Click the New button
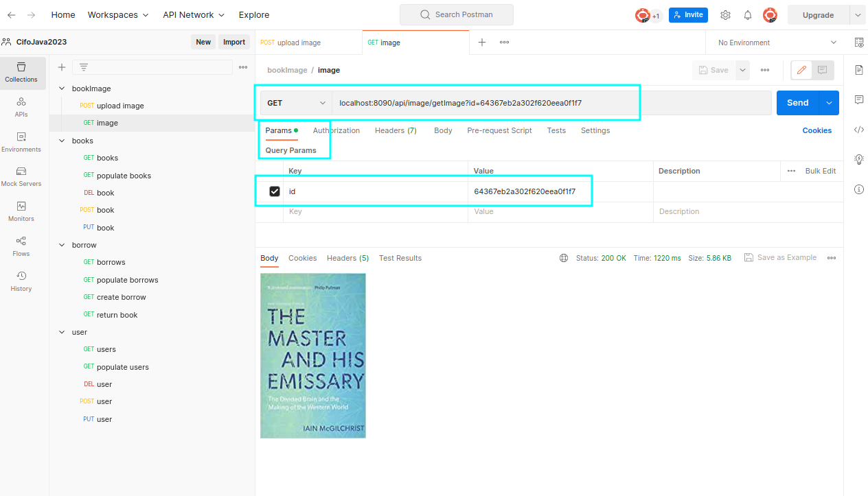This screenshot has height=496, width=868. (203, 42)
